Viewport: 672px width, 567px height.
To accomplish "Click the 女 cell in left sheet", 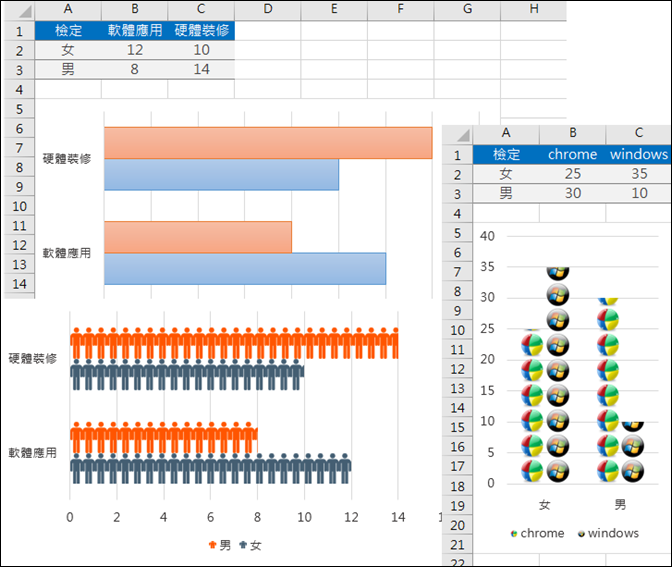I will pos(68,50).
